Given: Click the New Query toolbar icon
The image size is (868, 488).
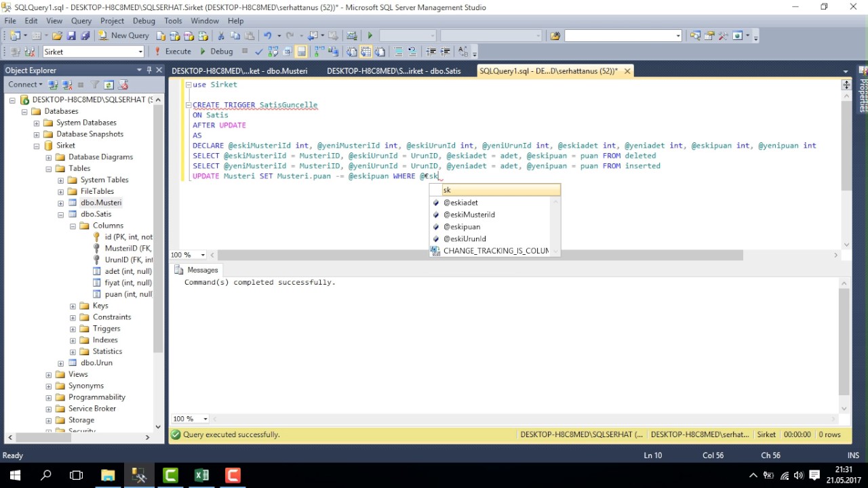Looking at the screenshot, I should pos(124,35).
